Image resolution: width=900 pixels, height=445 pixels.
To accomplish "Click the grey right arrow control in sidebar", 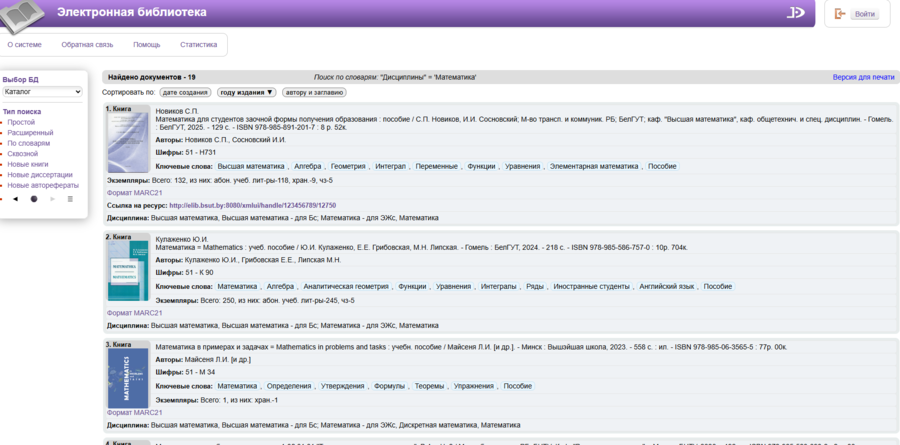I will tap(52, 199).
